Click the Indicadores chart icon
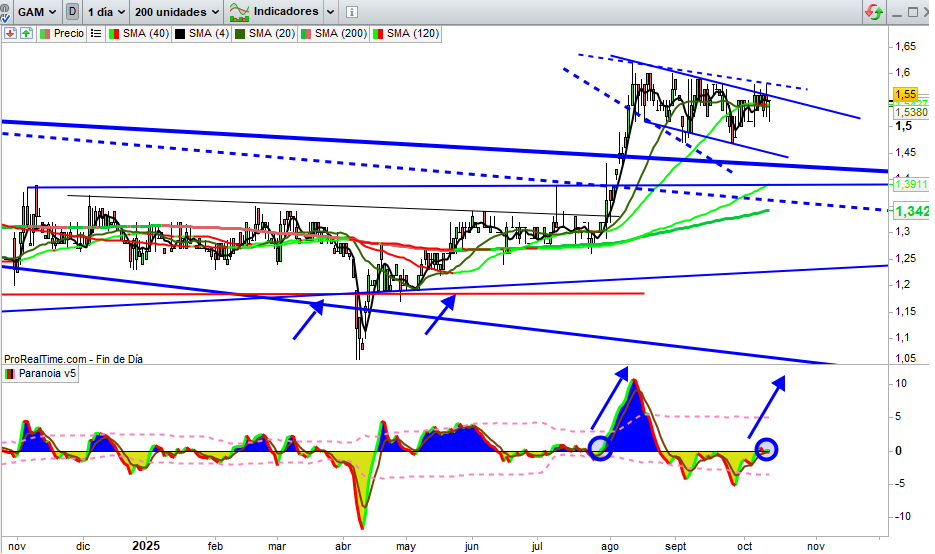Image resolution: width=935 pixels, height=554 pixels. [240, 12]
